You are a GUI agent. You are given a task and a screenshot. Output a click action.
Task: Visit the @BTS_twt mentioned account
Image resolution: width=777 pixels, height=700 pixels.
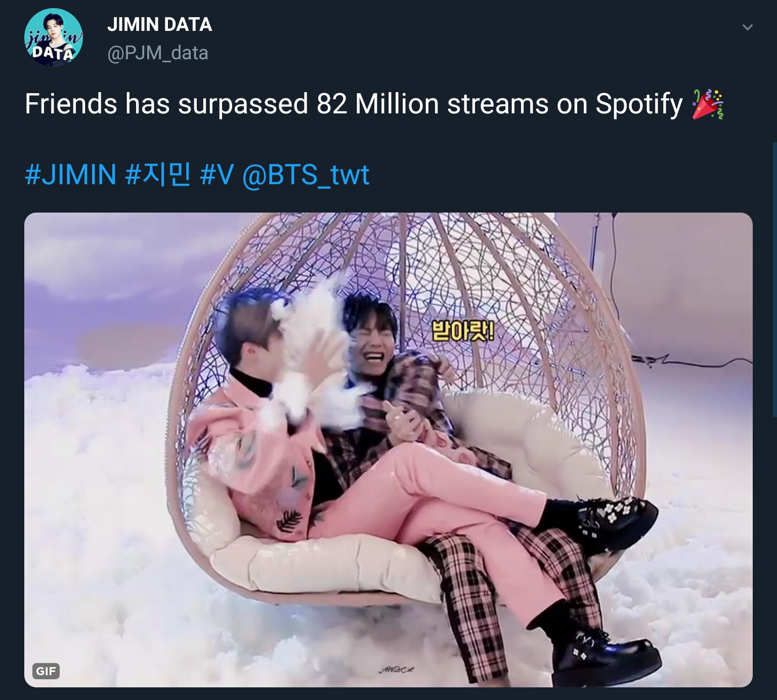pyautogui.click(x=306, y=175)
